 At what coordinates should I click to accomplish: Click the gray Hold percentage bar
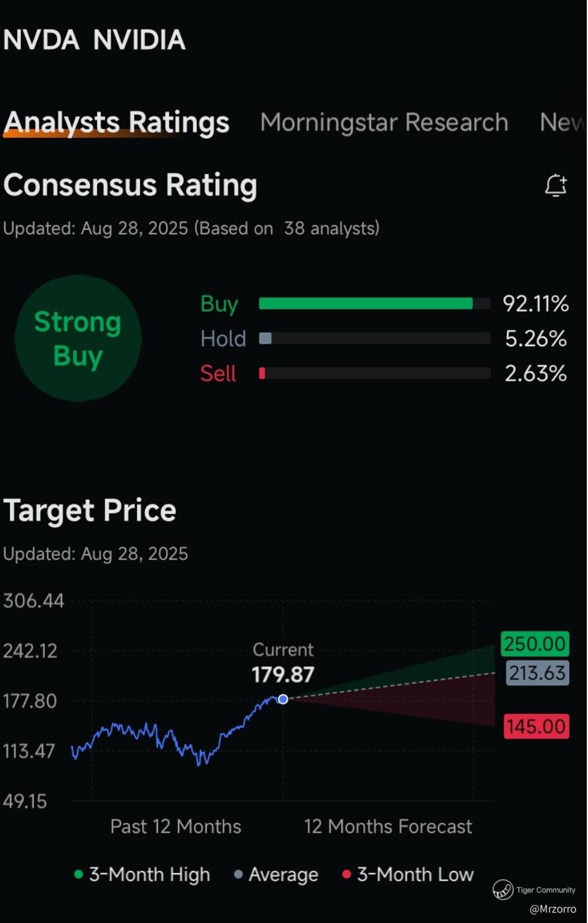[x=266, y=338]
